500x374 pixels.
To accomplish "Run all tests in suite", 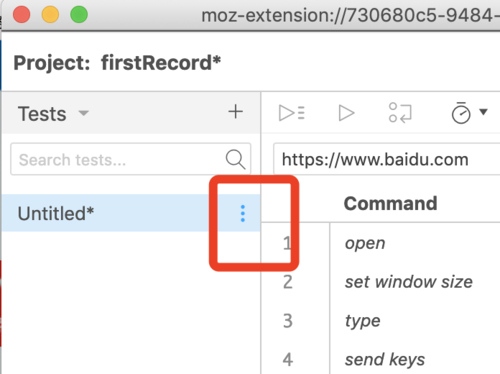I will click(x=292, y=113).
